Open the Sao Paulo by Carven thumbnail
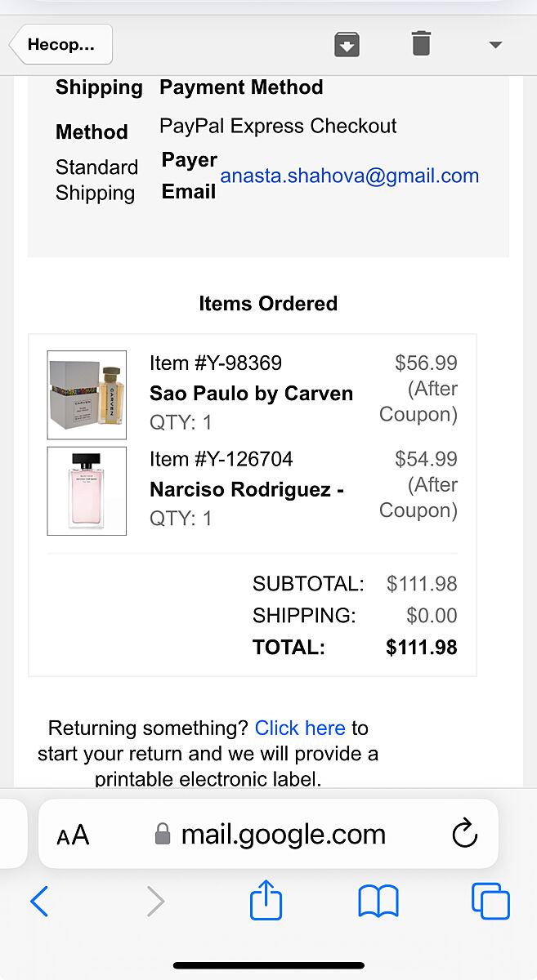537x980 pixels. (x=87, y=395)
